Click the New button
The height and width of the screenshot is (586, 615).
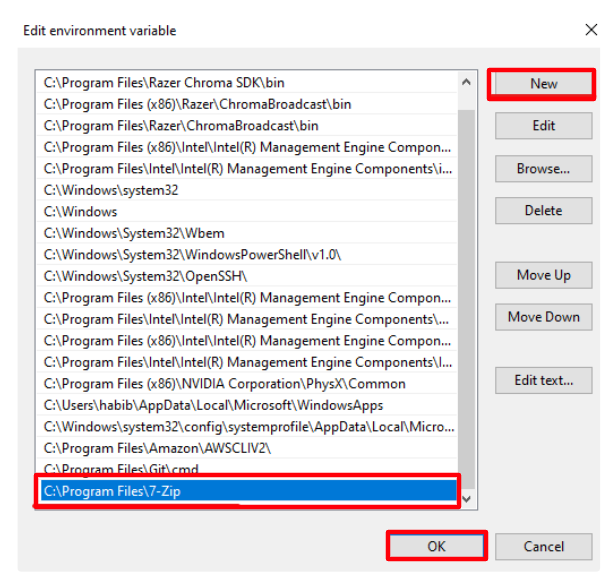click(543, 84)
